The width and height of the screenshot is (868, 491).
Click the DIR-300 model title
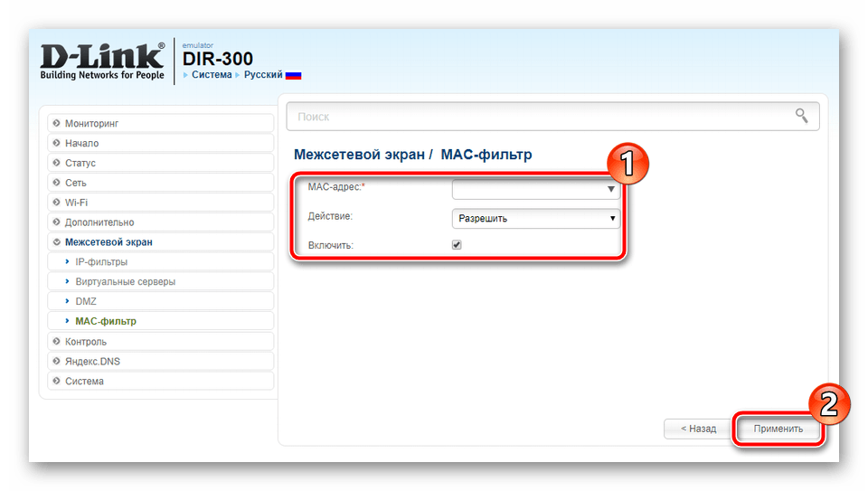coord(218,59)
